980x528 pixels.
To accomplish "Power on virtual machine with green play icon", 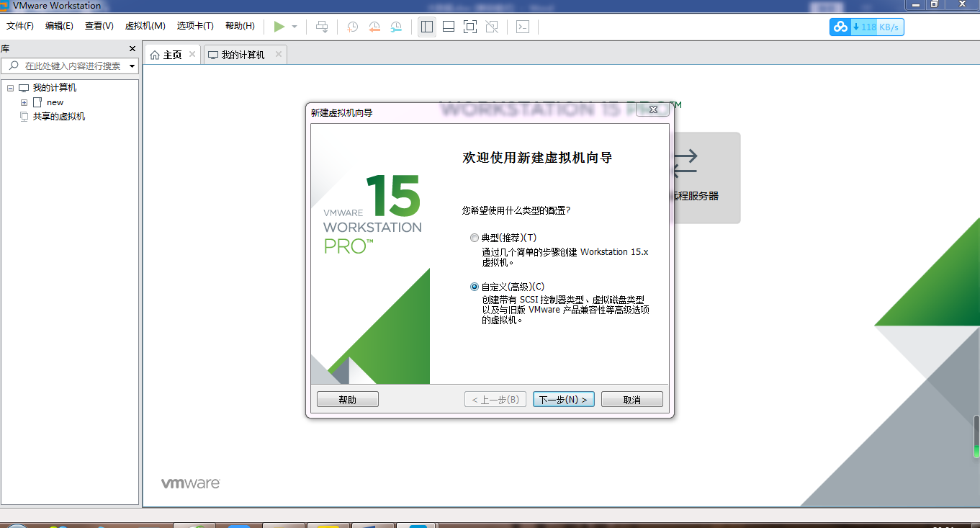I will click(279, 27).
